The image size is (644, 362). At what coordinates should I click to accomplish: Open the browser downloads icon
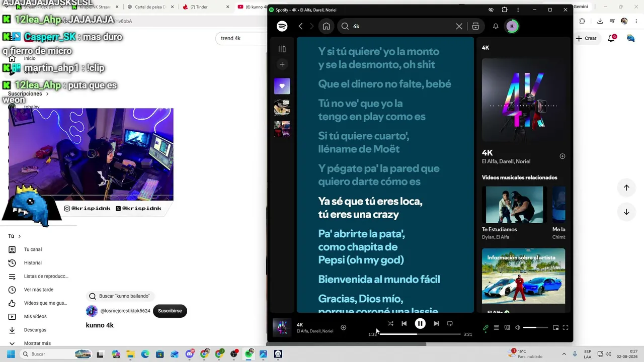(x=600, y=21)
